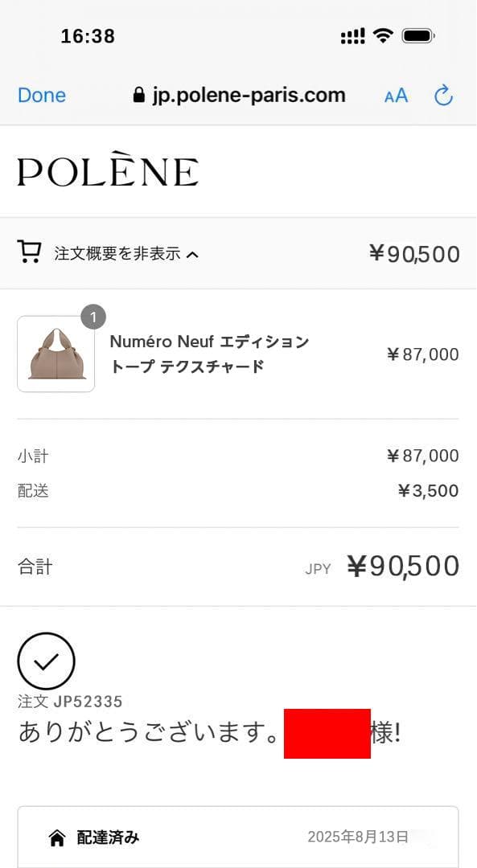Image resolution: width=477 pixels, height=868 pixels.
Task: Tap the reload icon in the address bar
Action: tap(443, 95)
